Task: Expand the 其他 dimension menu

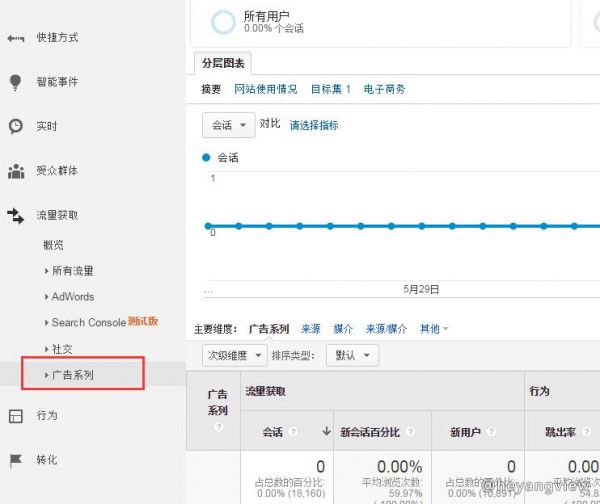Action: pos(433,328)
